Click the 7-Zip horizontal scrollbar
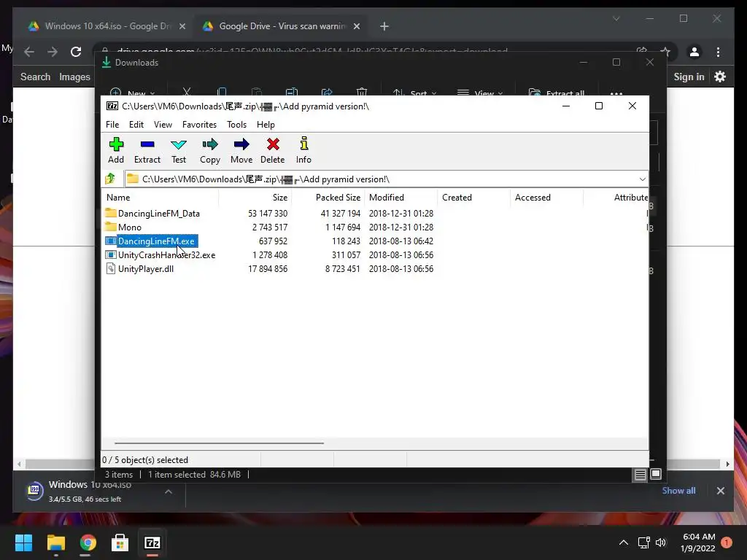 point(219,443)
